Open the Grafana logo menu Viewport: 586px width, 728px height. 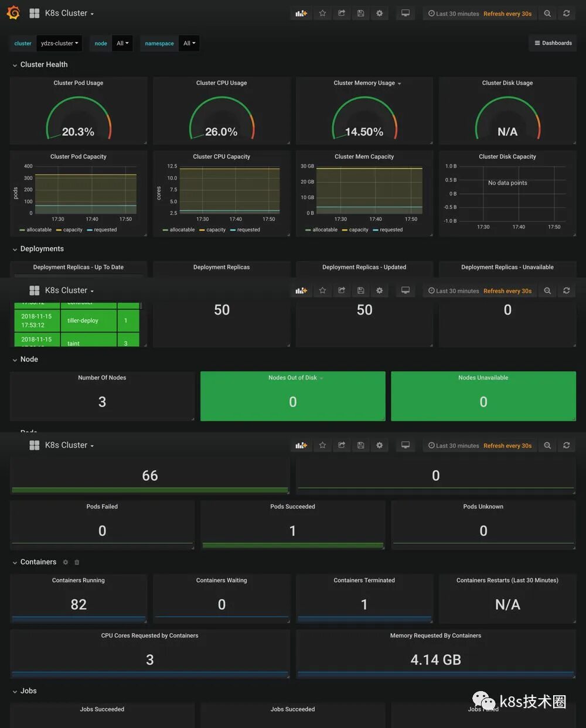[13, 12]
